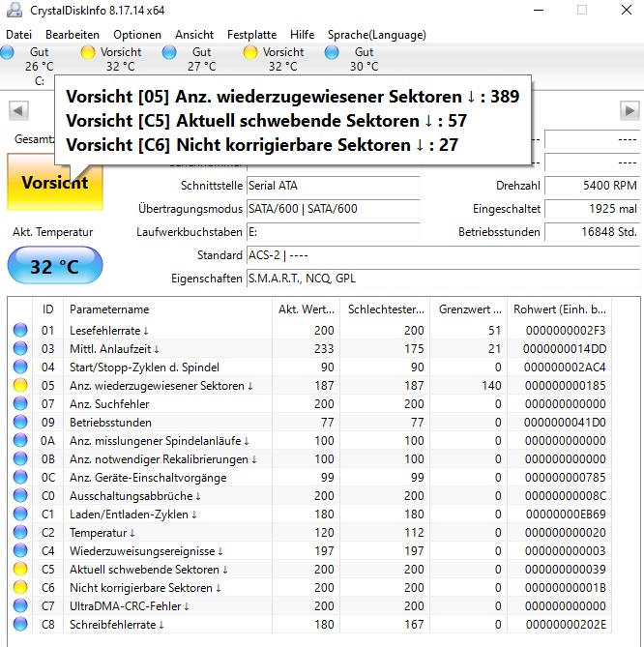Click status icon of Wiederzuweisungsereignisse row
Screen dimensions: 644x647
[20, 550]
